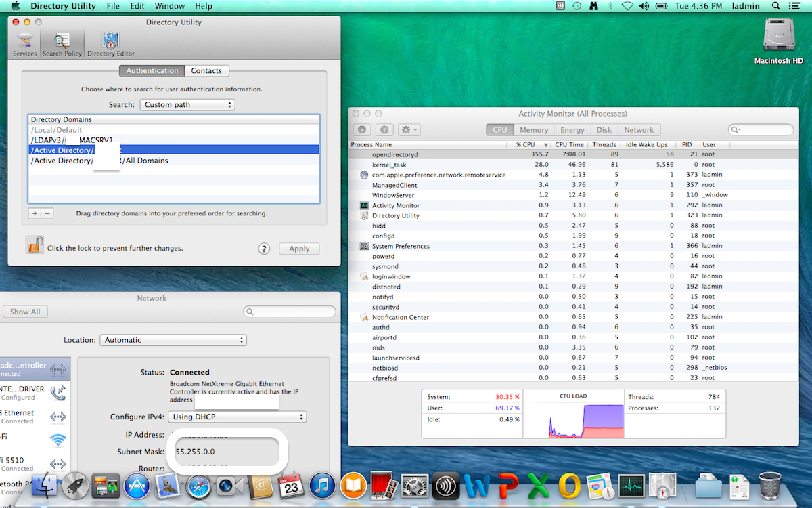Image resolution: width=812 pixels, height=508 pixels.
Task: Click the help question mark button
Action: pos(265,249)
